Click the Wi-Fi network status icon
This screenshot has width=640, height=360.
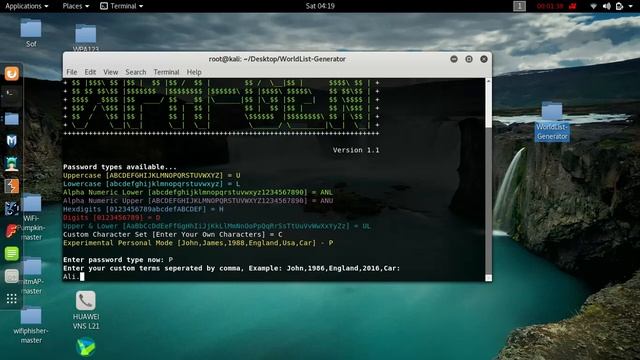[593, 6]
